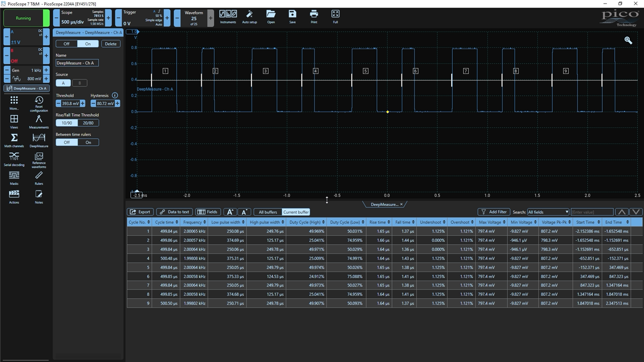The image size is (644, 362).
Task: Open the More... tools grid
Action: 14,103
